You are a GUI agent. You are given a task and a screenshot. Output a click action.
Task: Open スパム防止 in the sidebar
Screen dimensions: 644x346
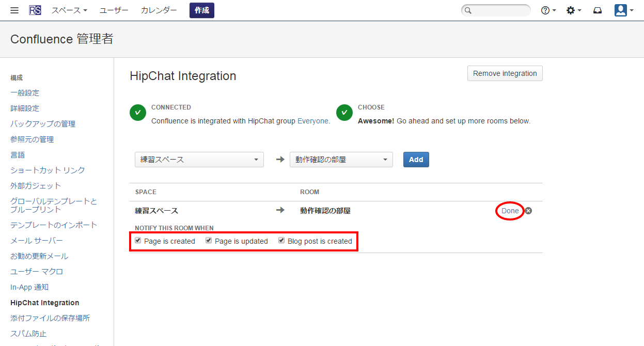28,334
